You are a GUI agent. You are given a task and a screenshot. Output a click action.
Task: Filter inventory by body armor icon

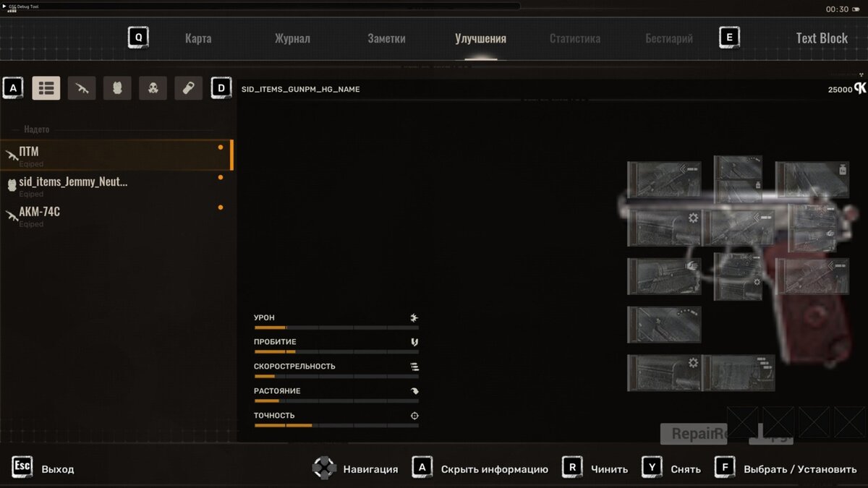click(117, 88)
